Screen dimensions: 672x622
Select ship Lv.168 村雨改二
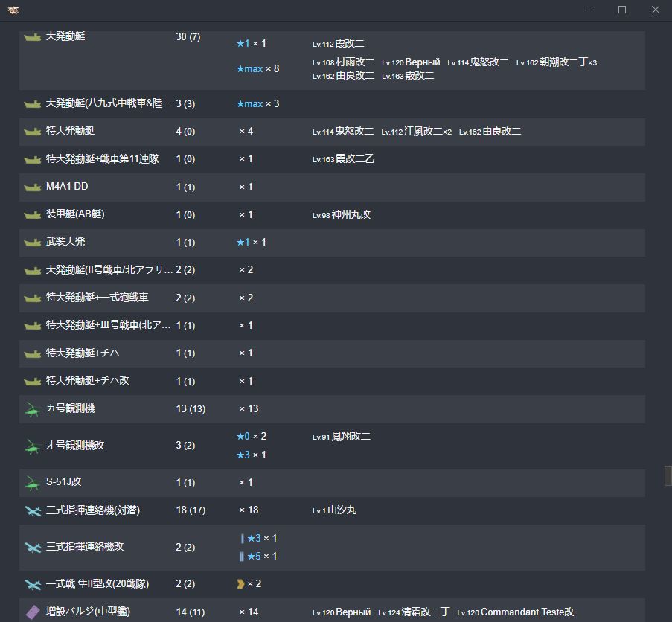coord(343,62)
